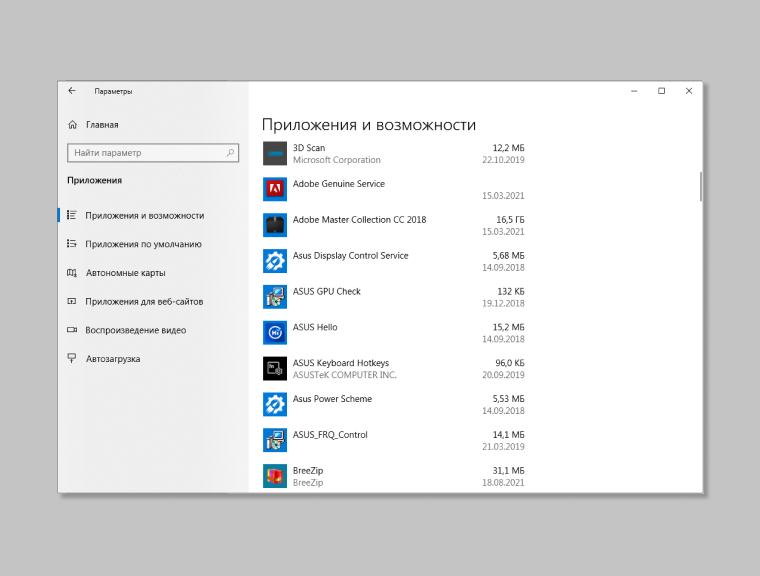Click the Adobe Master Collection CC 2018 icon
The height and width of the screenshot is (576, 760).
click(275, 225)
